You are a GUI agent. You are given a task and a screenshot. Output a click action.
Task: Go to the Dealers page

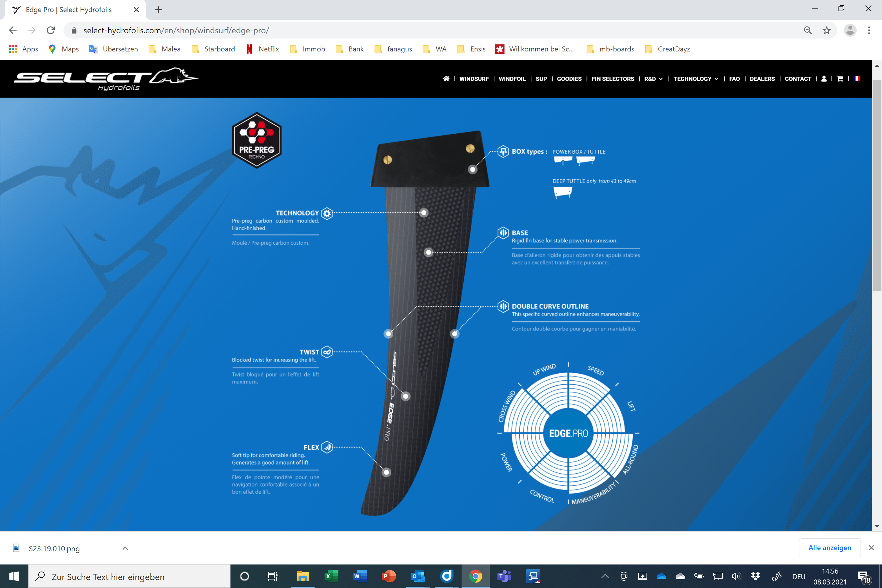[762, 79]
